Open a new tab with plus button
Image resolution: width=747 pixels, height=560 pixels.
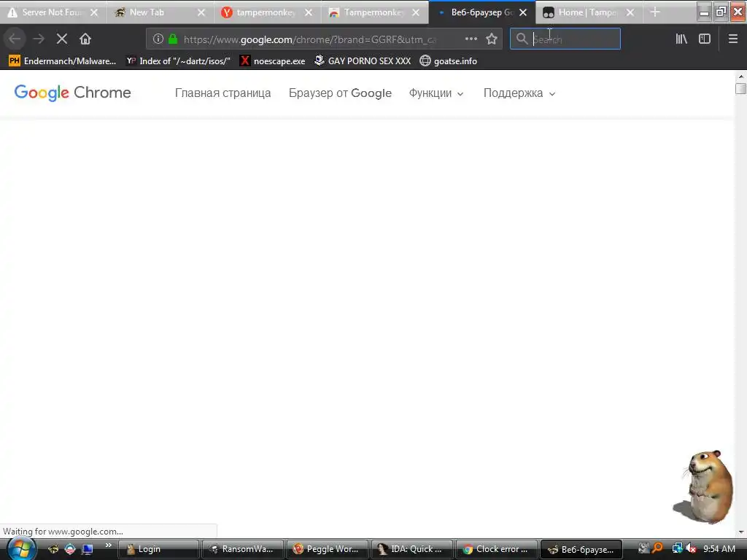click(656, 12)
